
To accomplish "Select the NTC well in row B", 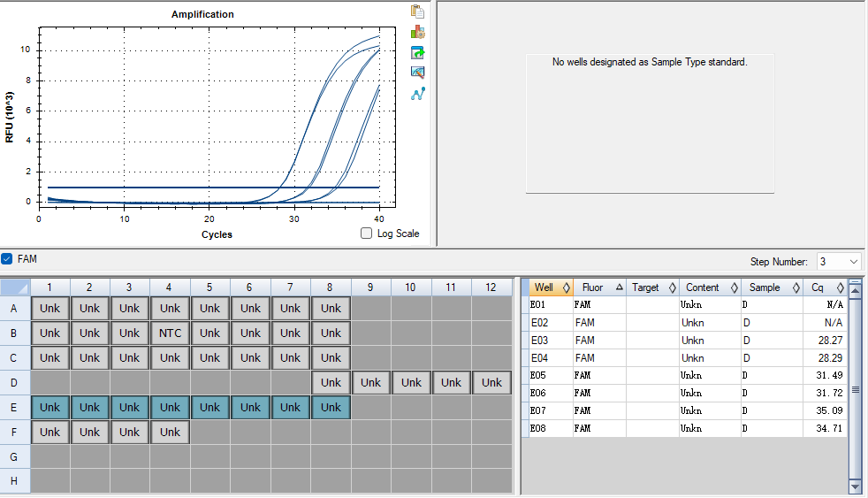I will tap(170, 333).
